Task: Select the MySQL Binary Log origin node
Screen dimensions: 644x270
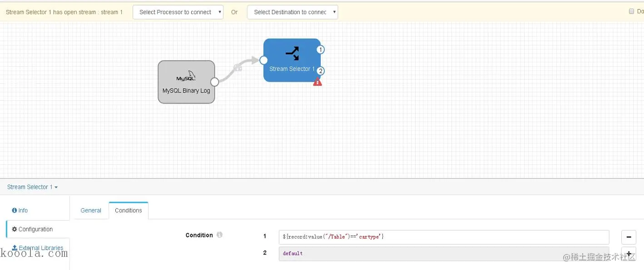Action: 186,82
